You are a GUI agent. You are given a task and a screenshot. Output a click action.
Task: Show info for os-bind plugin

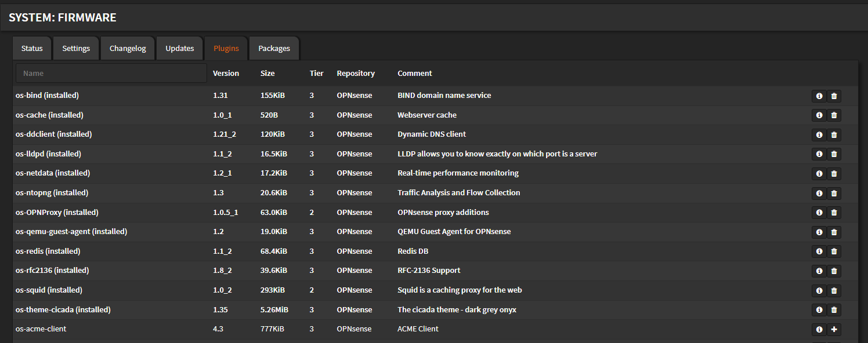pos(819,96)
